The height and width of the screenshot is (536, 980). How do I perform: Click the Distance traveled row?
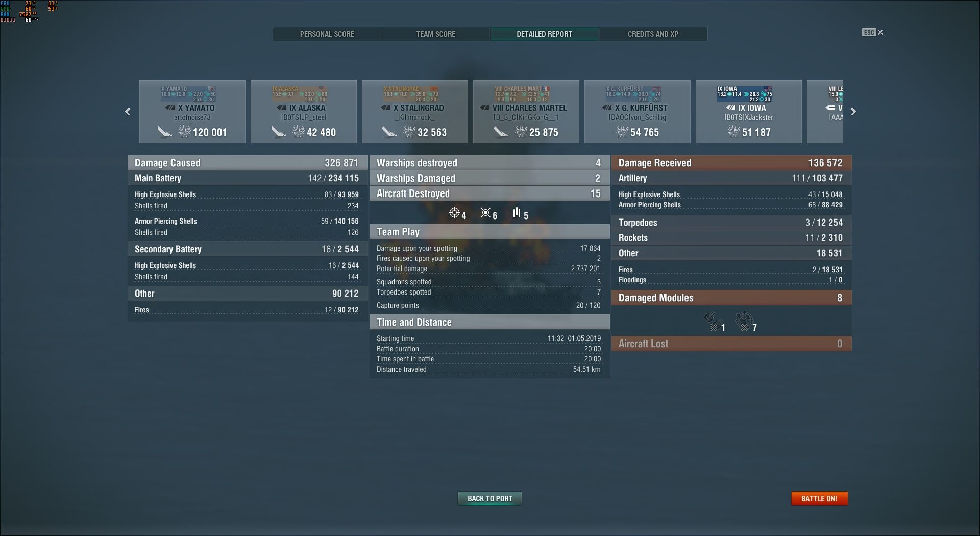click(x=489, y=369)
